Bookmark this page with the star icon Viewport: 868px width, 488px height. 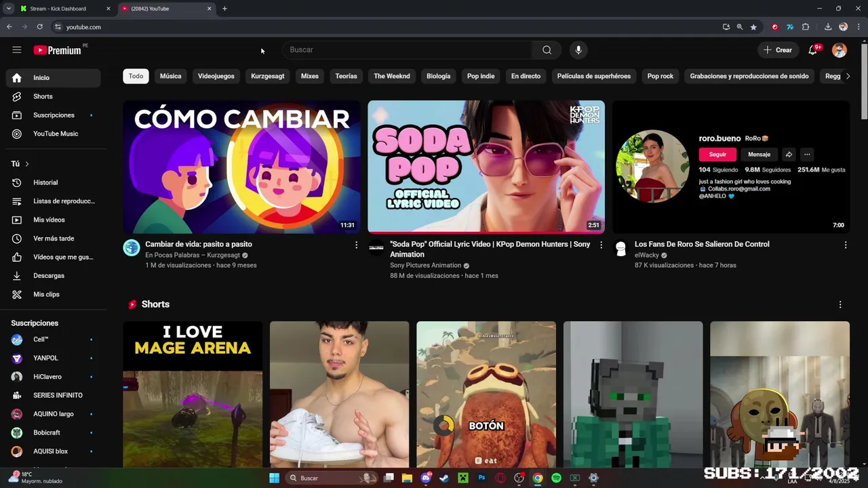coord(753,27)
